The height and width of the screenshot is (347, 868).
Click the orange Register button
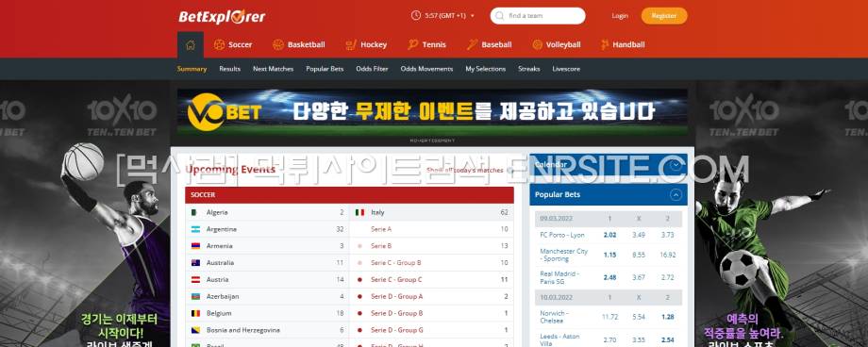[x=664, y=16]
